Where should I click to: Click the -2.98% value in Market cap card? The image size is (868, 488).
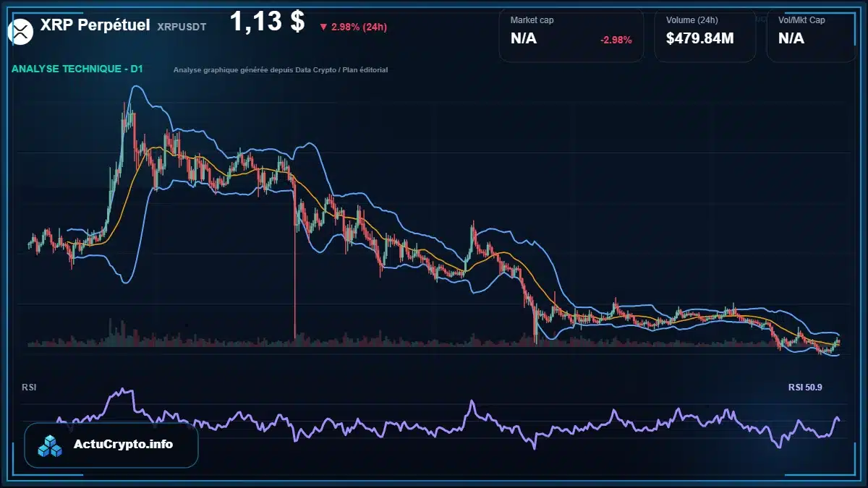[616, 40]
